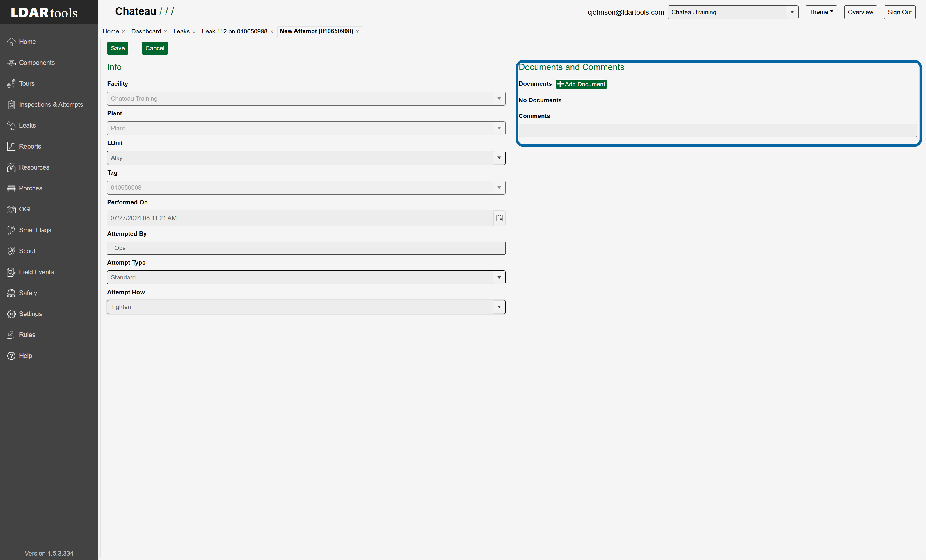Open the Attempt Type dropdown

click(x=499, y=277)
